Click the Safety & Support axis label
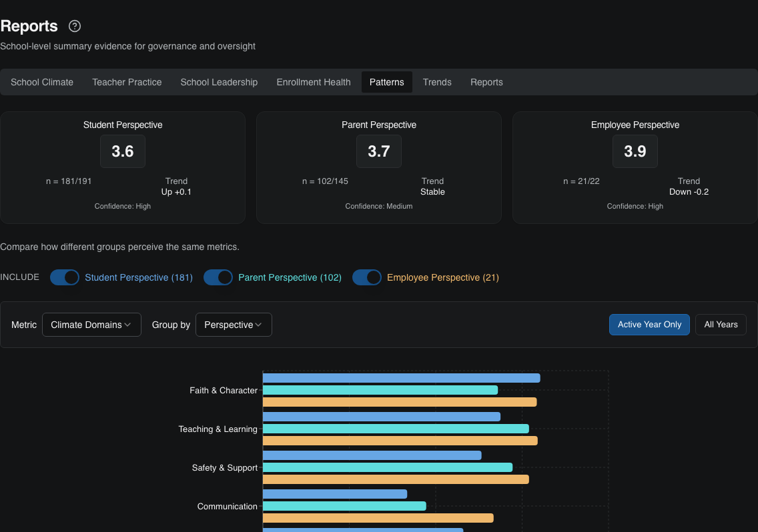The image size is (758, 532). pos(225,468)
